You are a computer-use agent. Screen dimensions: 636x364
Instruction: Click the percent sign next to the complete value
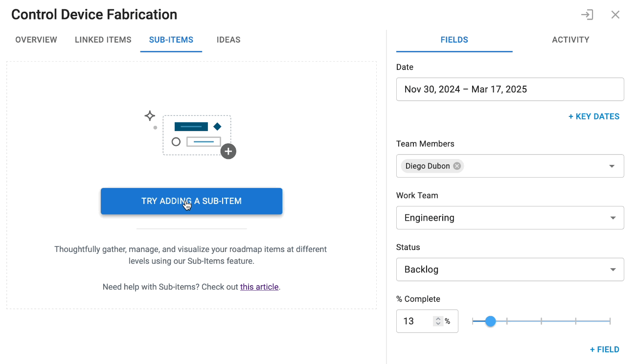coord(447,321)
